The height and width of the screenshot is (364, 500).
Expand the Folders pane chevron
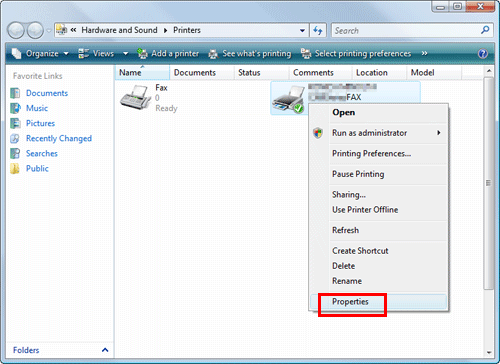[105, 350]
